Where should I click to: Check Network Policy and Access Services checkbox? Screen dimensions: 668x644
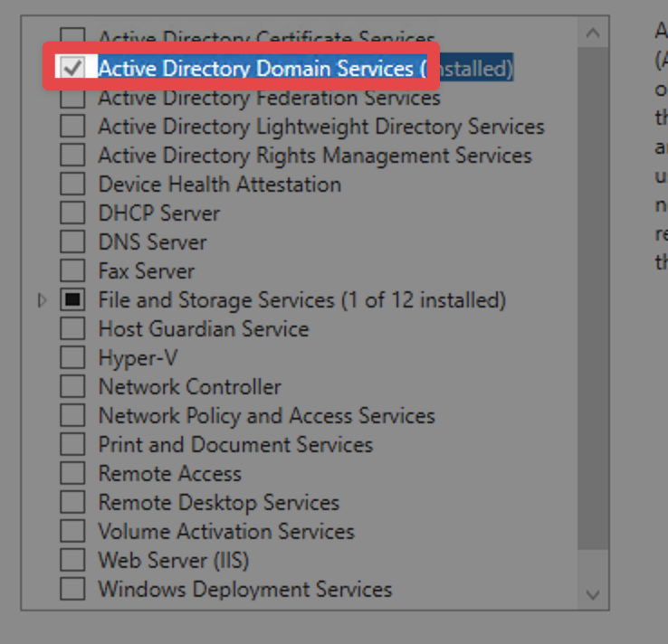point(72,415)
